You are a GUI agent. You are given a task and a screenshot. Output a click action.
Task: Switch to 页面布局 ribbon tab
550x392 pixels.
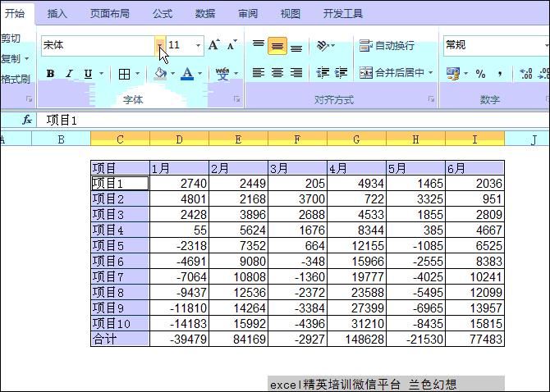pyautogui.click(x=110, y=14)
